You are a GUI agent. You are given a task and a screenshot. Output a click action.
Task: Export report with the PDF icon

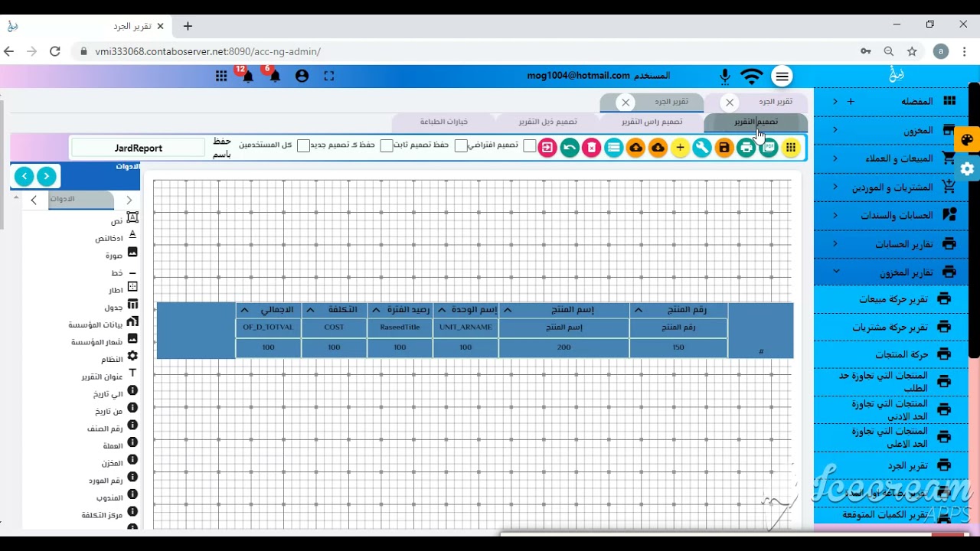point(768,148)
